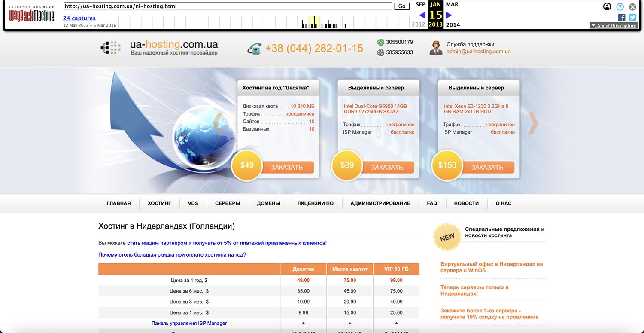Share capture on Twitter
Screen dimensions: 644x333
(632, 18)
